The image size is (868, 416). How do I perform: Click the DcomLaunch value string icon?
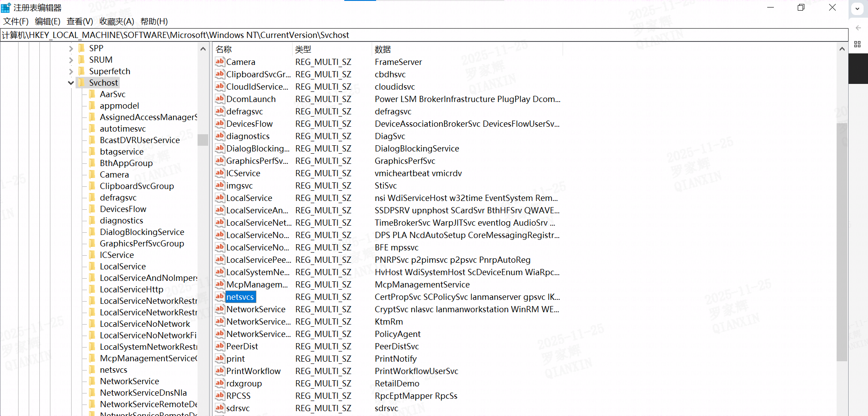click(x=220, y=99)
